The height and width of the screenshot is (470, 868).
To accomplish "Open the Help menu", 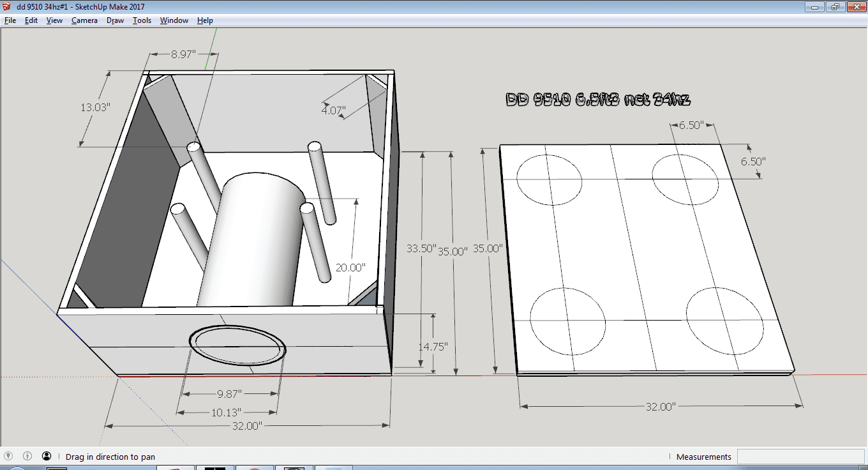I will [x=205, y=20].
